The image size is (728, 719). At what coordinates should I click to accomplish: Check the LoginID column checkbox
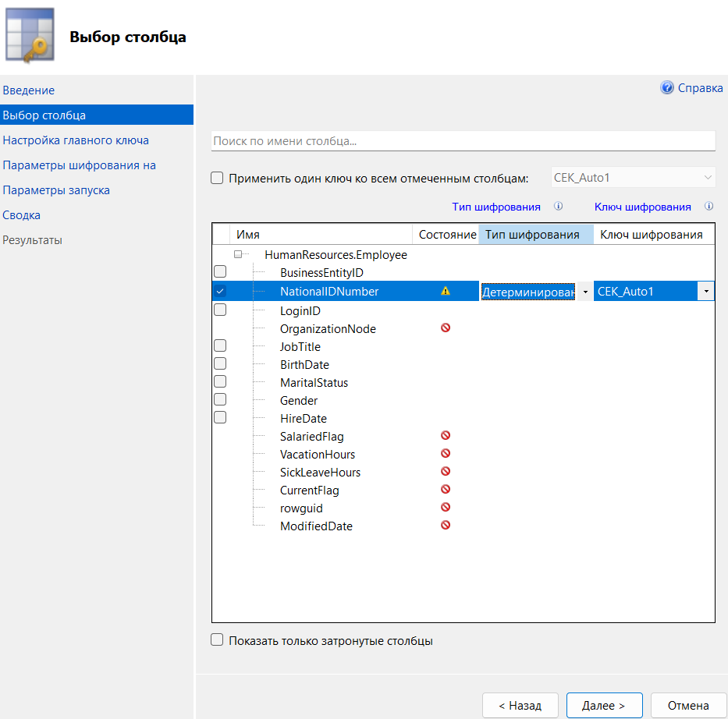click(x=220, y=310)
